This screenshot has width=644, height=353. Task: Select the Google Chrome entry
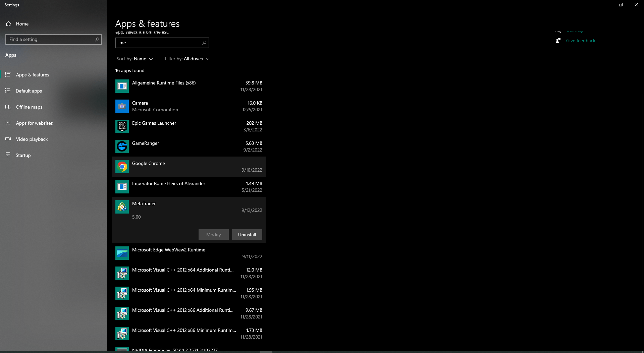pyautogui.click(x=189, y=167)
